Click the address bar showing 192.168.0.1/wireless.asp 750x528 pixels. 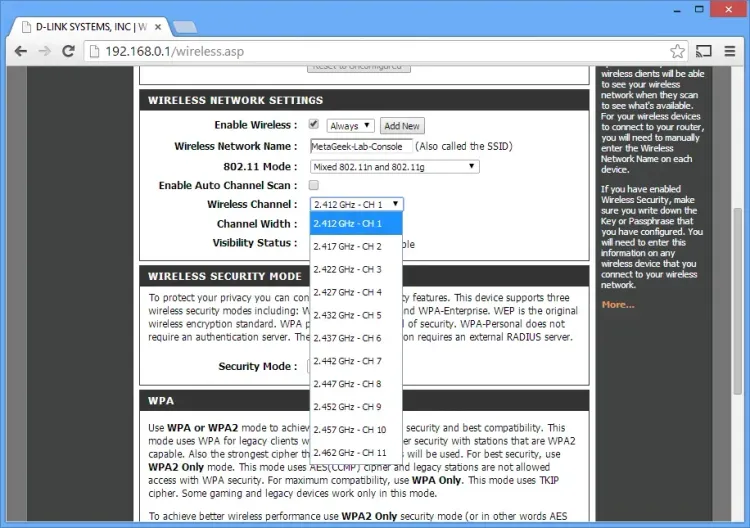(x=380, y=51)
